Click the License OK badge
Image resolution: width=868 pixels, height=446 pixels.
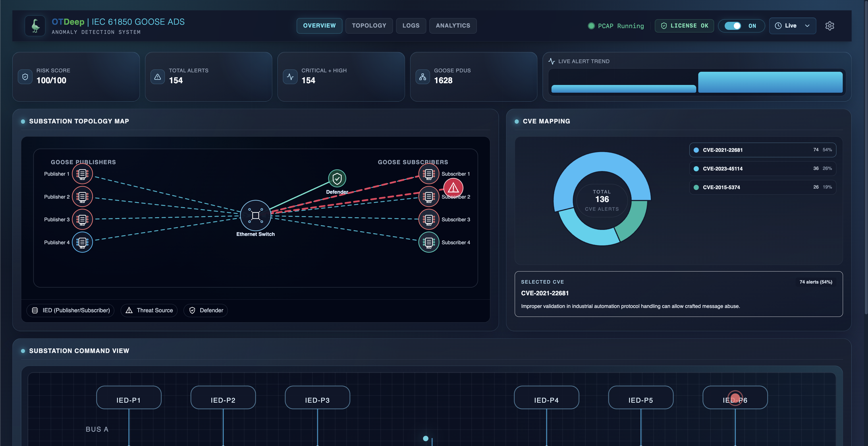click(x=684, y=26)
